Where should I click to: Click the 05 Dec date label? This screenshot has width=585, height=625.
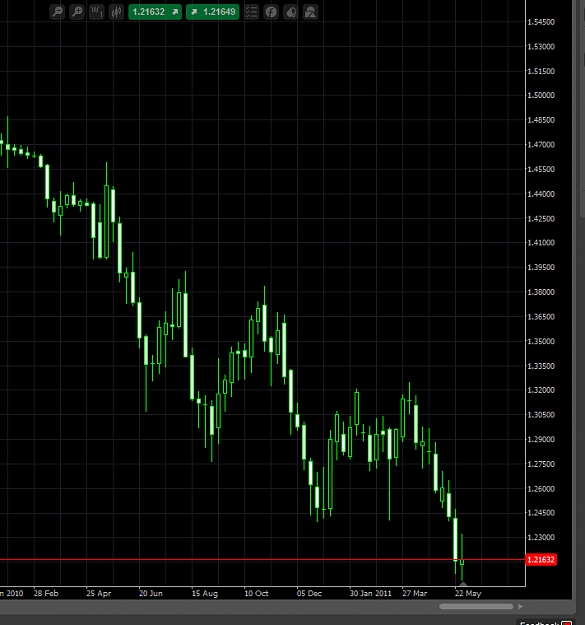coord(309,593)
